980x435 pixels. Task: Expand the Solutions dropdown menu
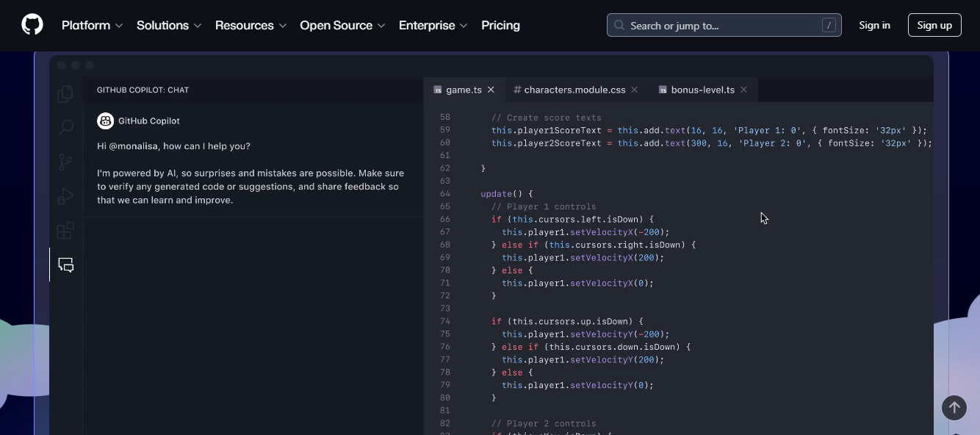coord(169,25)
